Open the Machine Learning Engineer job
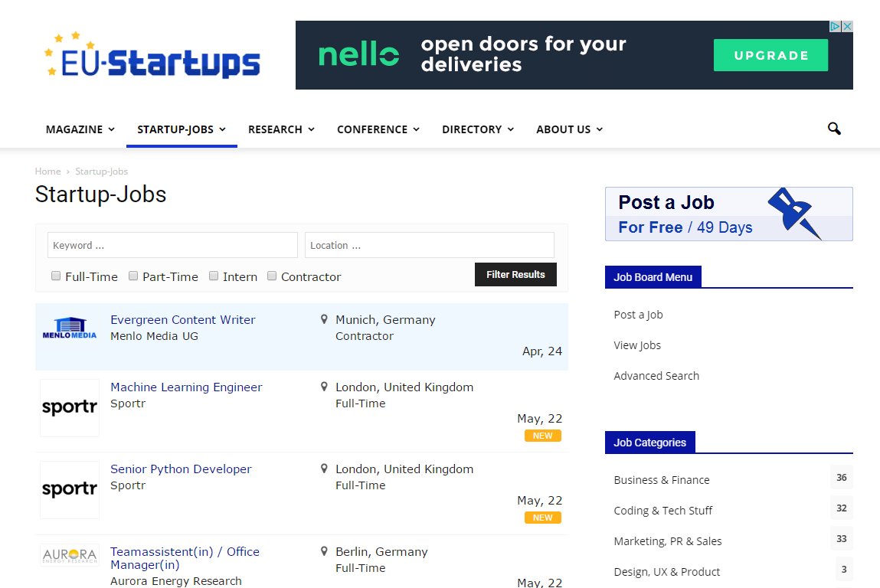Viewport: 880px width, 588px height. click(186, 387)
